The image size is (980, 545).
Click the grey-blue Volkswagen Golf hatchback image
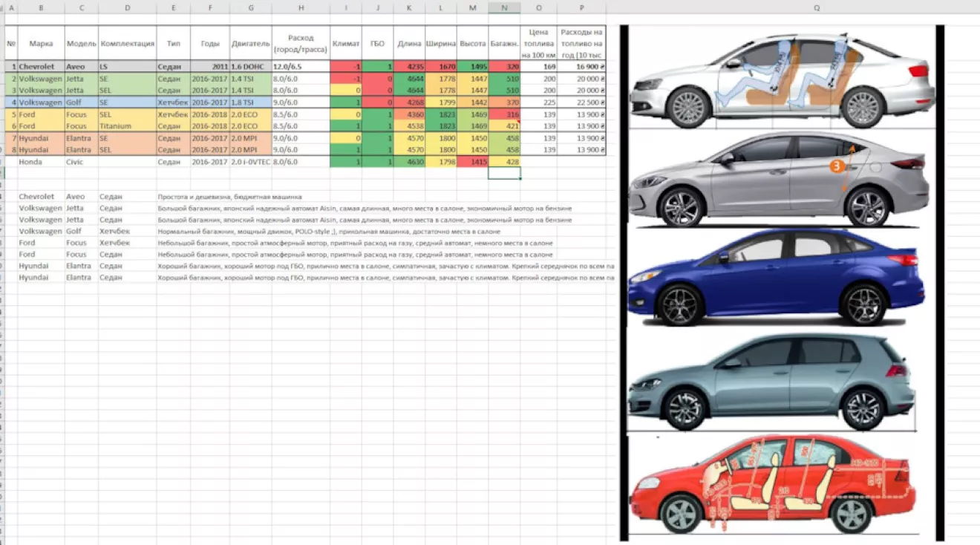[x=772, y=382]
